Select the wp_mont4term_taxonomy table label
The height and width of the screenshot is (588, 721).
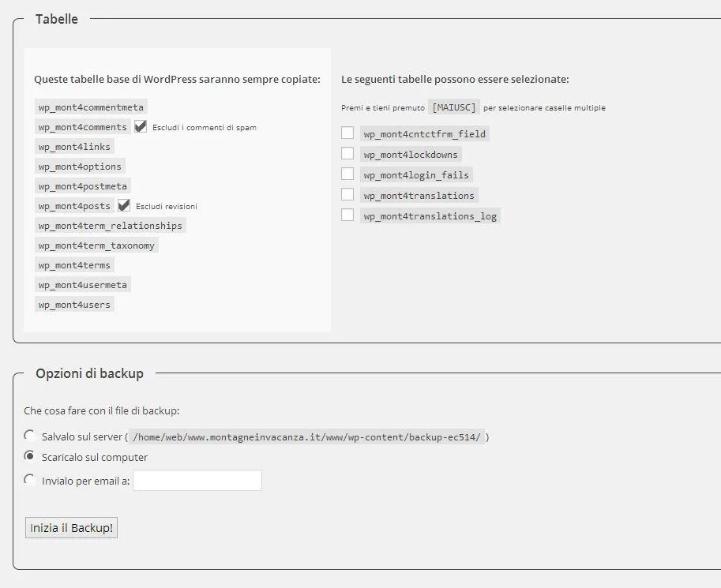point(96,245)
